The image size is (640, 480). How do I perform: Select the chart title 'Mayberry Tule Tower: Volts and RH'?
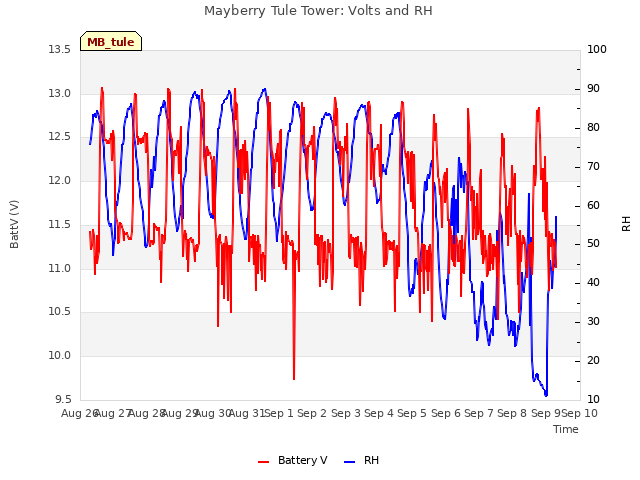click(318, 11)
